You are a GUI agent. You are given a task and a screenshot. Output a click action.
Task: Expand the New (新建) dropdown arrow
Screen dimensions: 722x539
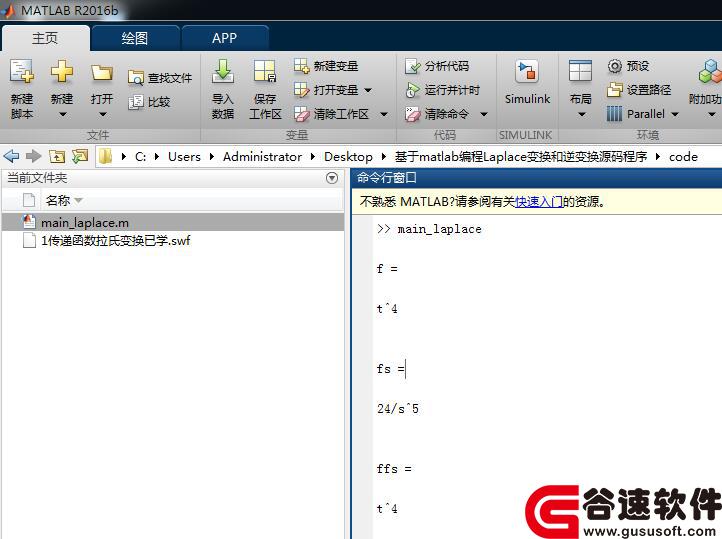62,114
